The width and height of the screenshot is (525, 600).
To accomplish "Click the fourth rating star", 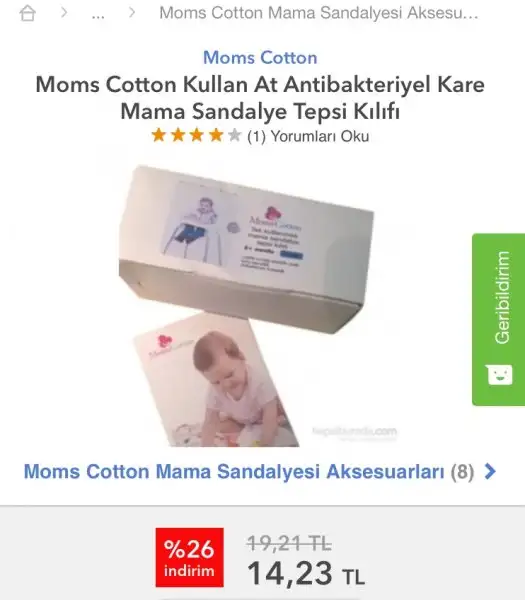I will [x=216, y=135].
